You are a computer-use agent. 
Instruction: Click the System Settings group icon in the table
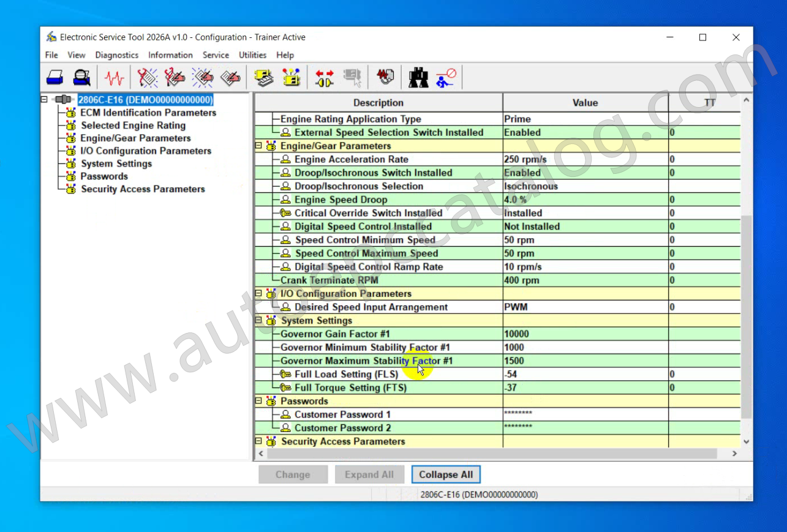tap(271, 321)
